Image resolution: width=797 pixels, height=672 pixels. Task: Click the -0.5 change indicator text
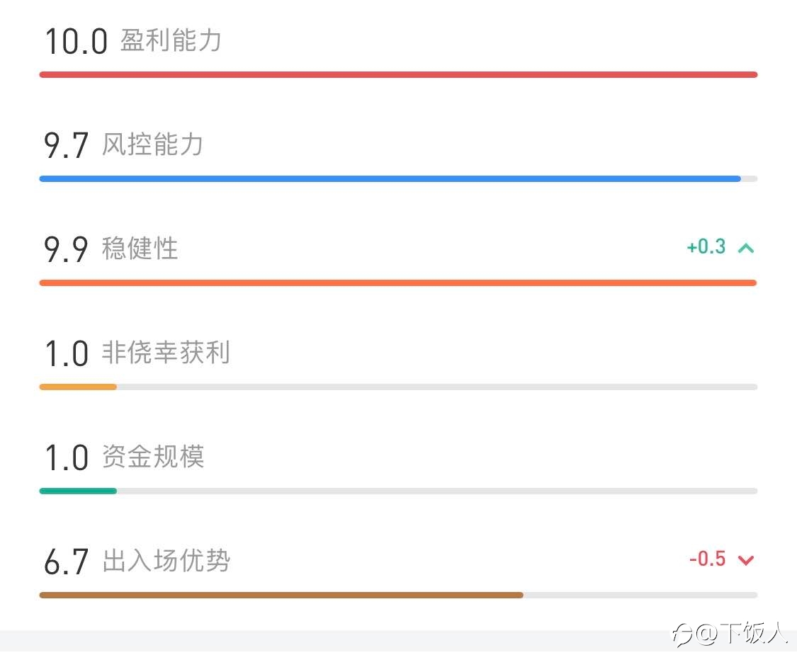707,559
